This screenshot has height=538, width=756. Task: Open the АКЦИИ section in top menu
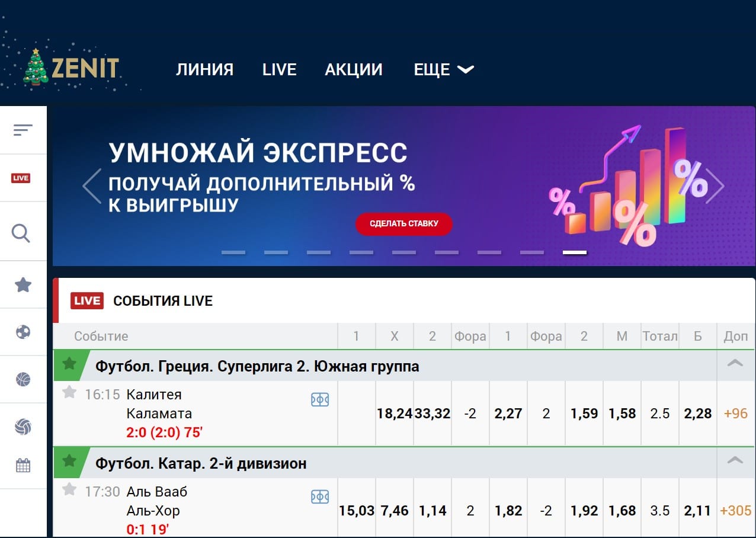coord(353,69)
